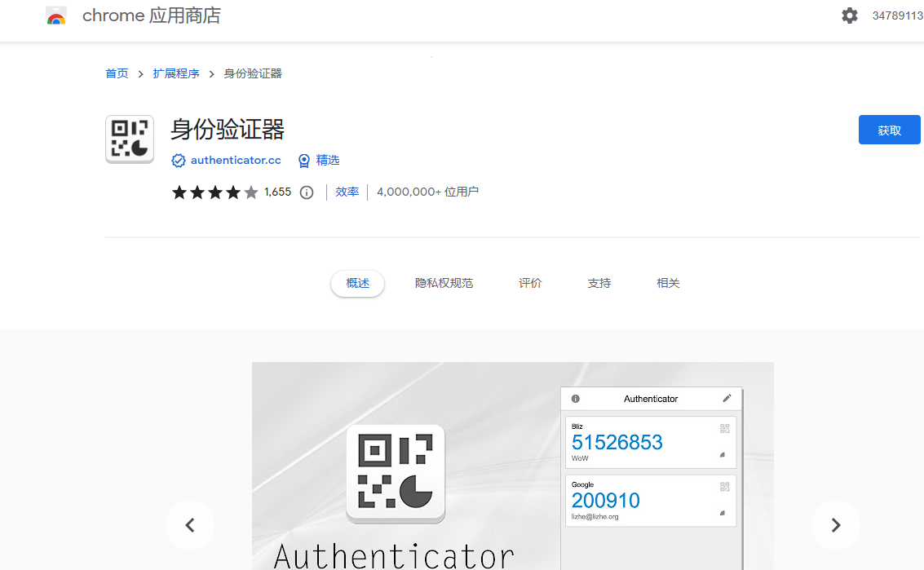Click the WoW label under Bliz code

pyautogui.click(x=580, y=458)
